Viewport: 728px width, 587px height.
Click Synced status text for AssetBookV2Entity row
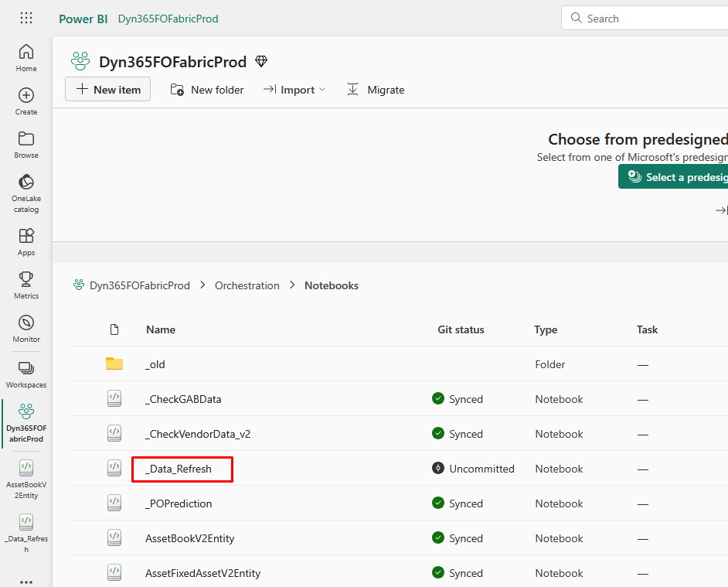click(x=466, y=538)
